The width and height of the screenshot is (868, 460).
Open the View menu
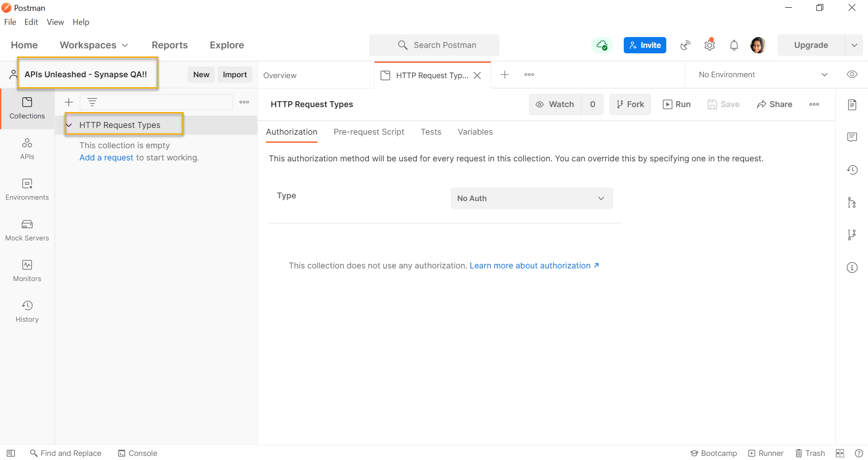(55, 22)
